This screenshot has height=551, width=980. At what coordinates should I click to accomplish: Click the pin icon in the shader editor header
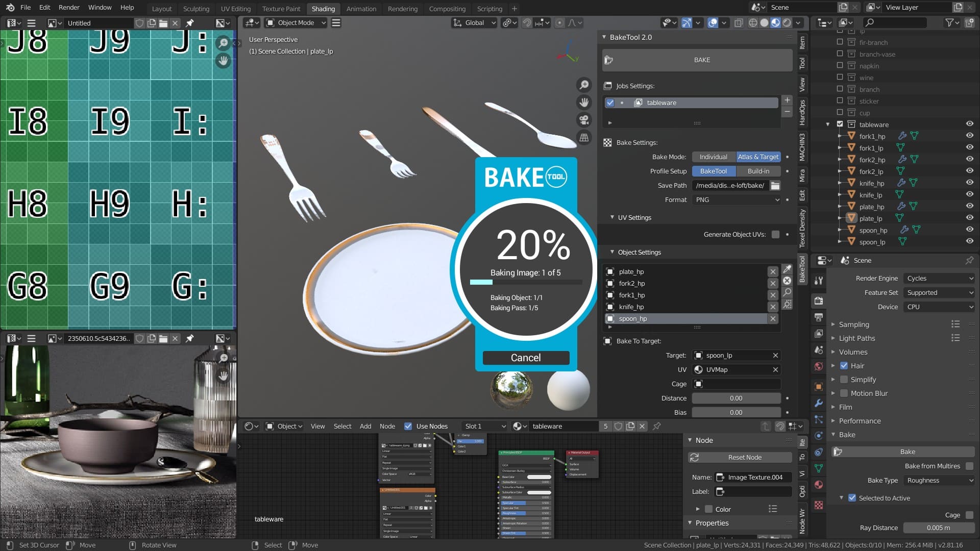coord(657,426)
